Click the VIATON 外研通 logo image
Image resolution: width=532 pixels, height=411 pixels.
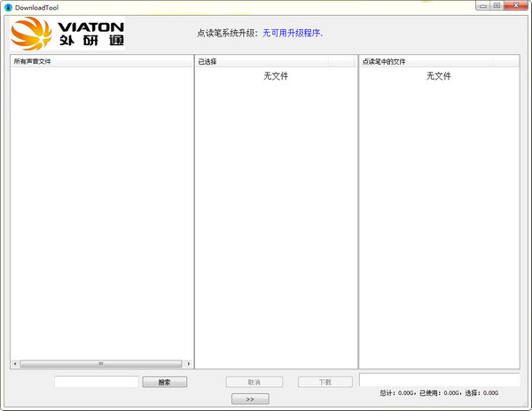pos(67,33)
